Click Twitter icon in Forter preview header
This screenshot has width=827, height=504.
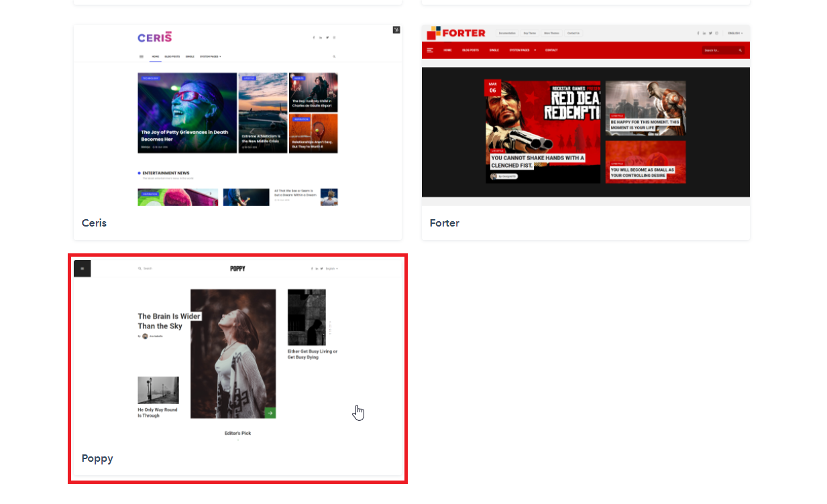[x=710, y=33]
